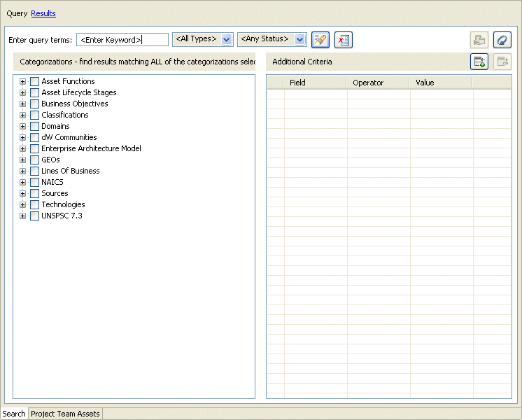This screenshot has height=420, width=522.
Task: Switch to the Project Team Assets tab
Action: click(65, 414)
